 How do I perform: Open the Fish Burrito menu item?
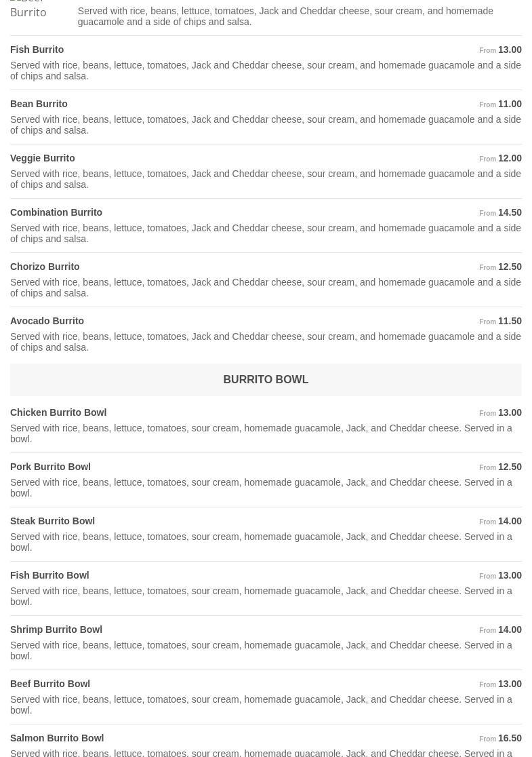(37, 50)
